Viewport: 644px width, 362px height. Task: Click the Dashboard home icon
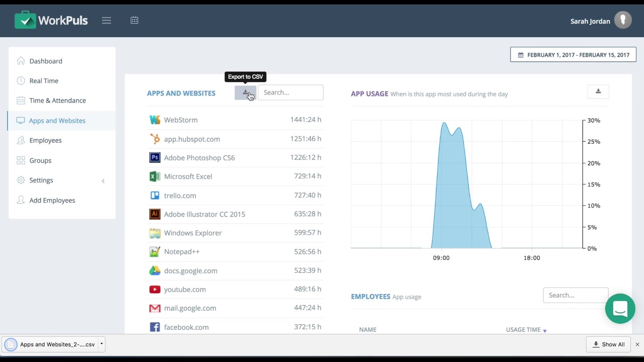click(x=21, y=61)
